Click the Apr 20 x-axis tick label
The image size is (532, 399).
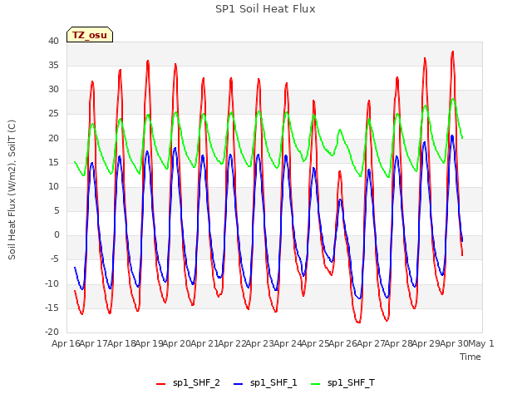tap(177, 343)
